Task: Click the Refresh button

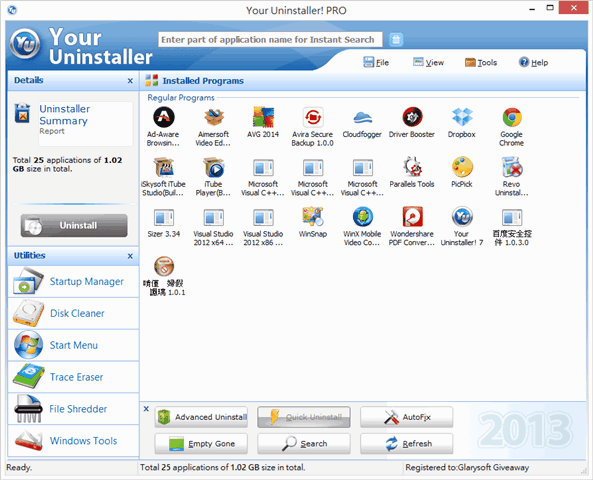Action: (x=407, y=444)
